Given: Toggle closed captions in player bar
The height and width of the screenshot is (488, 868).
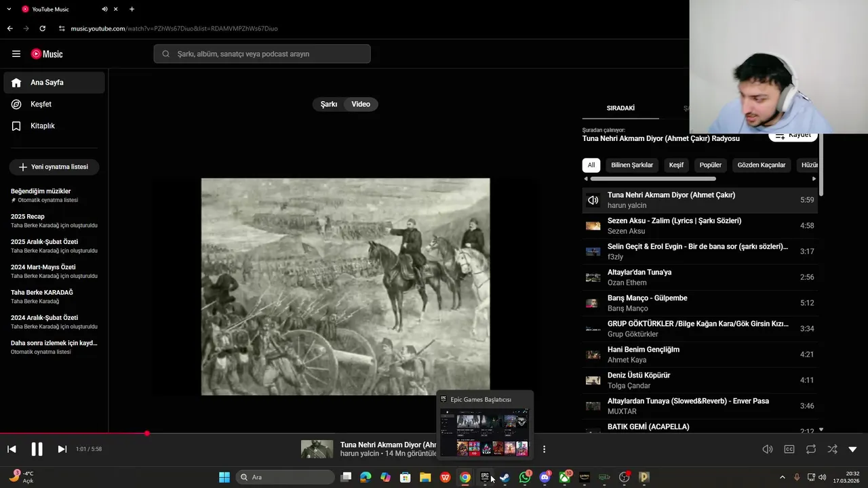Looking at the screenshot, I should point(789,449).
